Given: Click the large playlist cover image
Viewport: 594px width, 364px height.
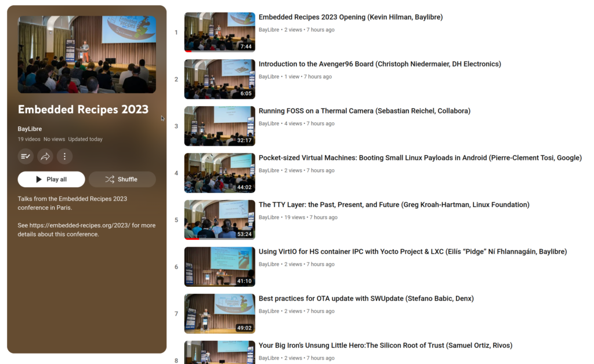Looking at the screenshot, I should (x=87, y=54).
